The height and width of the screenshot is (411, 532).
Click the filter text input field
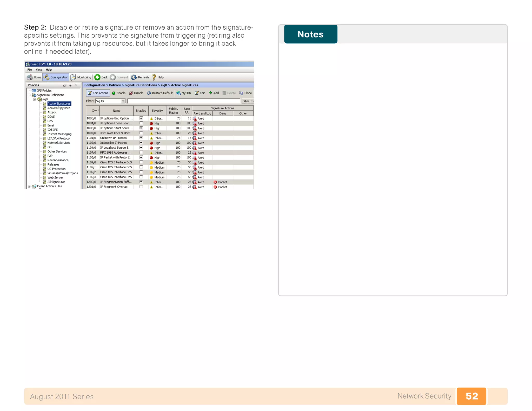[184, 101]
